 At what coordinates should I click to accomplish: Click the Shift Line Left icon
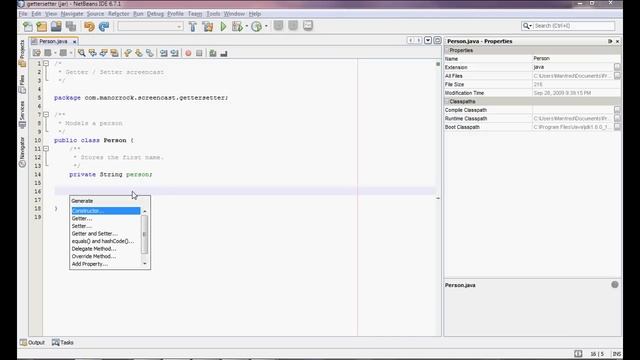(x=164, y=53)
